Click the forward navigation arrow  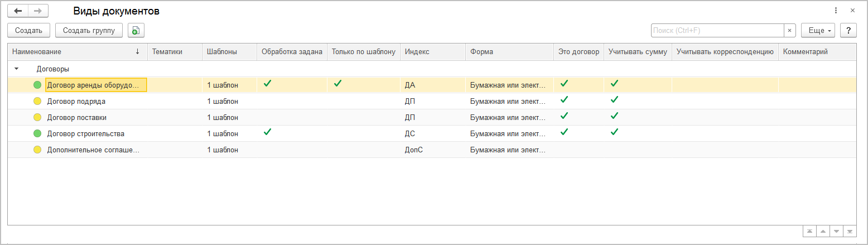coord(37,11)
